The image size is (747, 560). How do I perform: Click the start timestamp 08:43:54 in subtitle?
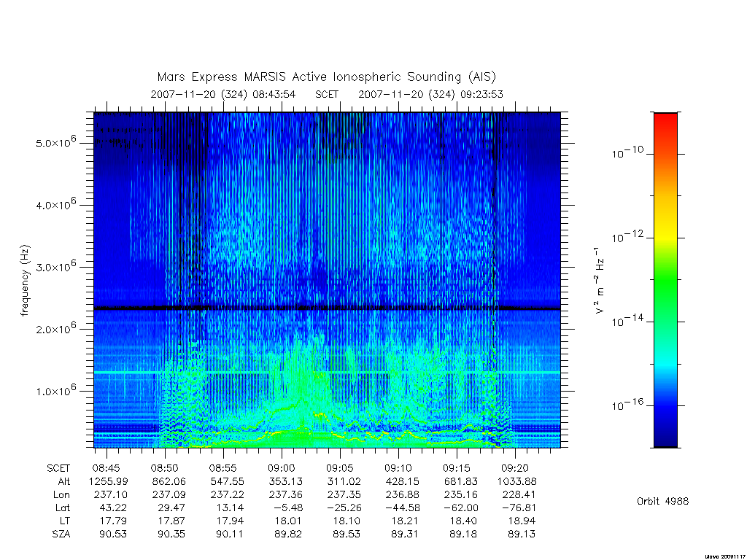[274, 94]
